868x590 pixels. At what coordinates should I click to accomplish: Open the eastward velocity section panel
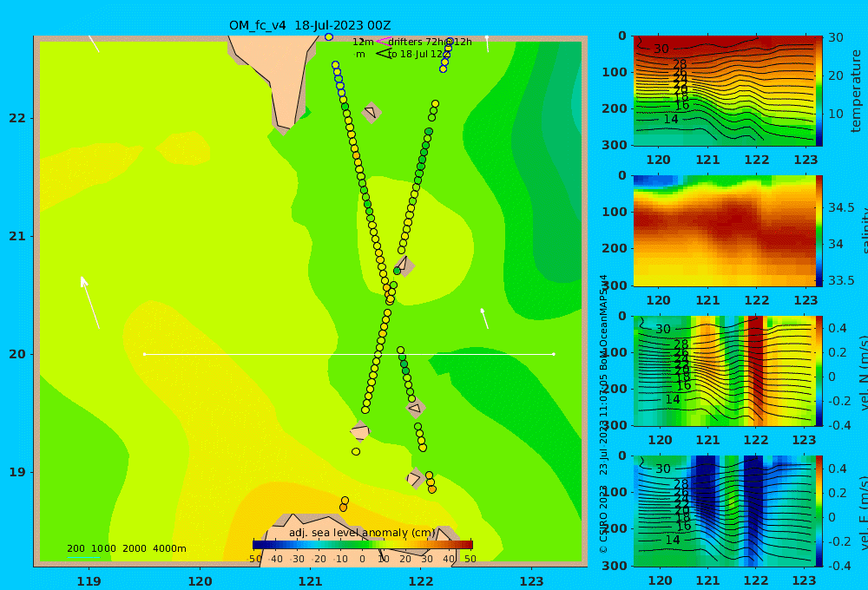point(724,511)
